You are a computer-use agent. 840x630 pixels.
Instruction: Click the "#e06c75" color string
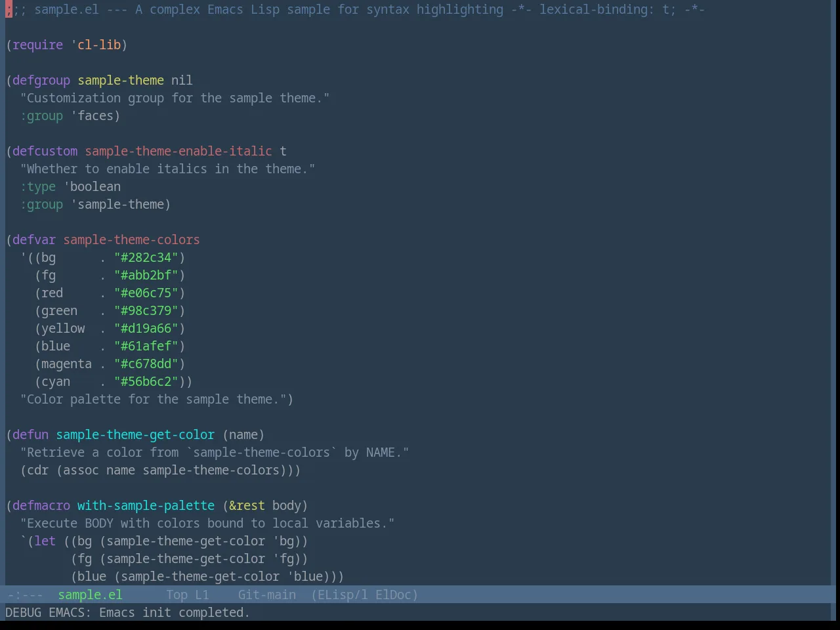[x=146, y=293]
